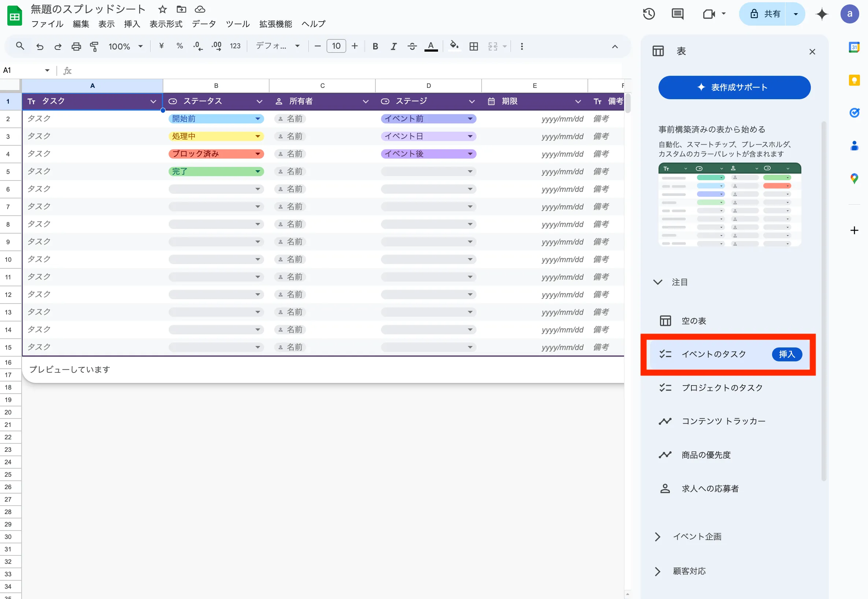
Task: Open the name box dropdown
Action: point(47,70)
